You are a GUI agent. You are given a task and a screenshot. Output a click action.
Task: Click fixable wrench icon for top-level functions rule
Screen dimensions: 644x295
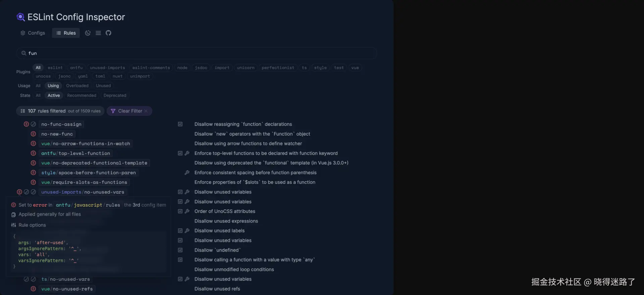(187, 153)
